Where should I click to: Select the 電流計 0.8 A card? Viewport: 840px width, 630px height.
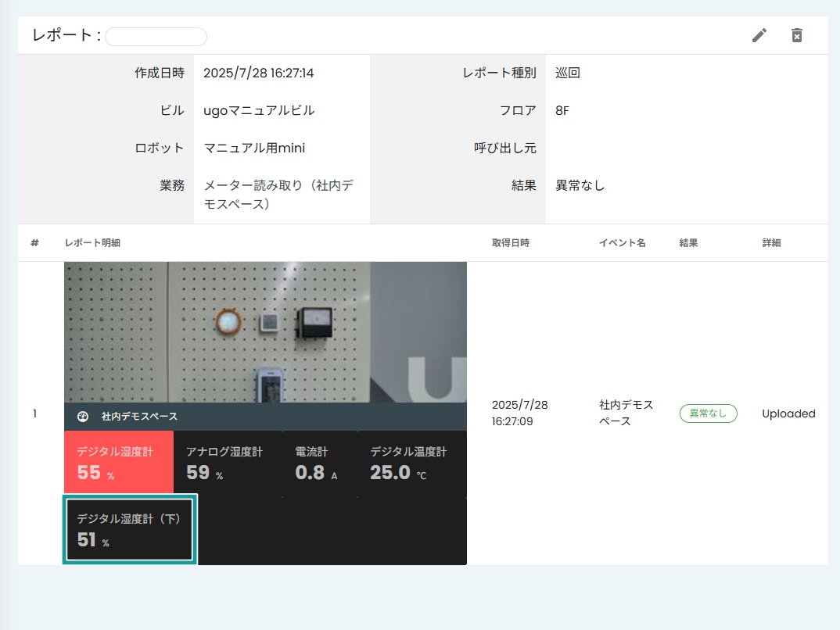319,464
